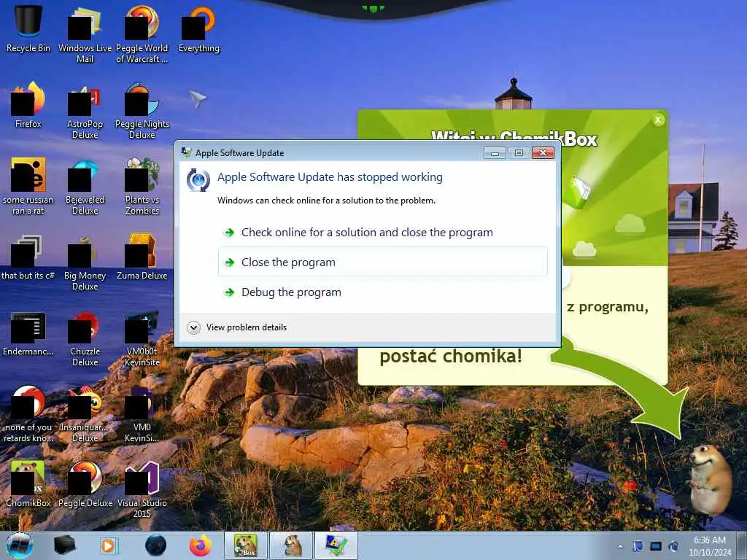Viewport: 747px width, 560px height.
Task: Select the ChomikBox desktop shortcut
Action: pyautogui.click(x=28, y=484)
